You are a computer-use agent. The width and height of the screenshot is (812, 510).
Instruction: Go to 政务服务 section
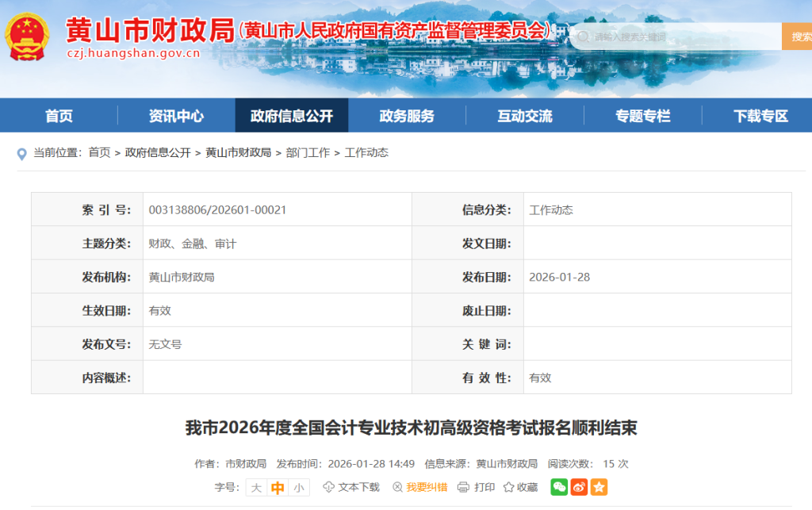click(x=407, y=116)
